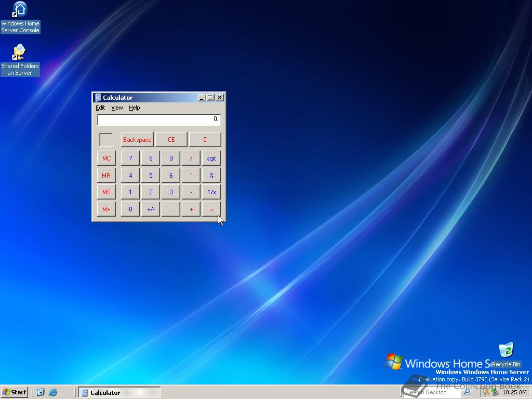Open the Recycle Bin icon
The image size is (532, 399).
(506, 354)
